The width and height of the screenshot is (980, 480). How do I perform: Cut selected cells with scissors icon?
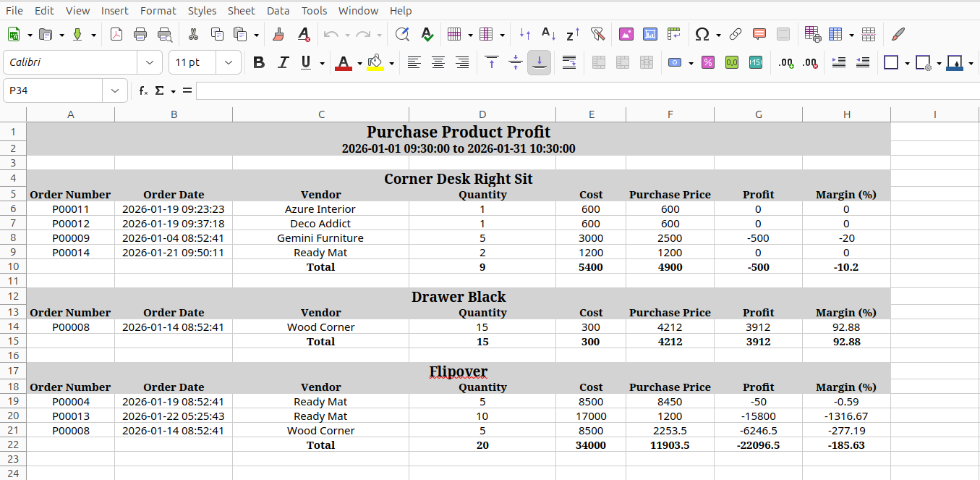[x=193, y=34]
